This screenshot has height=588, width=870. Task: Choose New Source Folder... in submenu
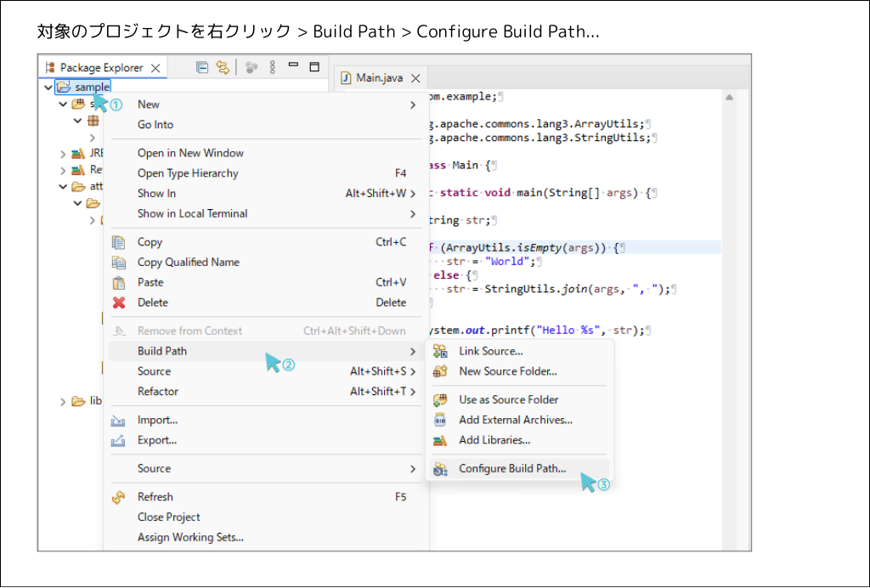pos(519,371)
